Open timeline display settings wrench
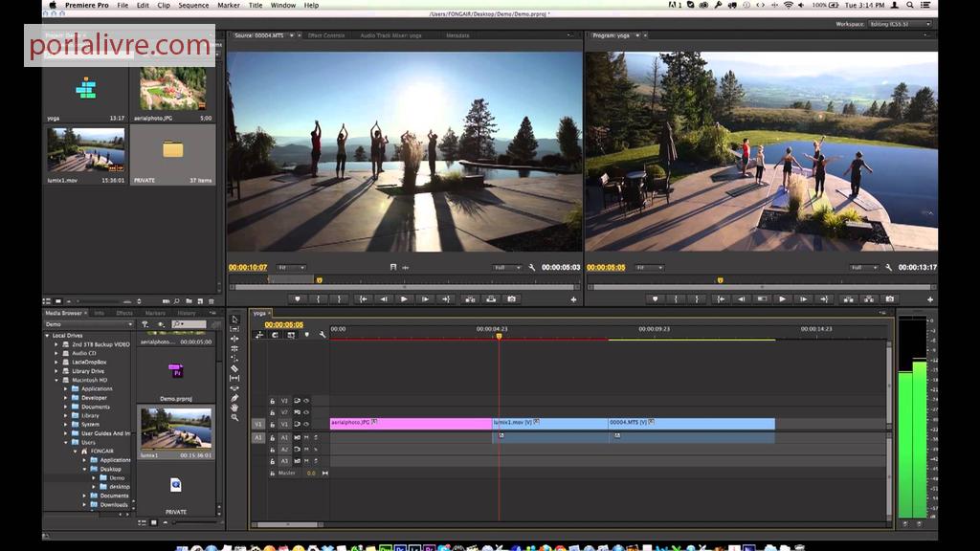980x551 pixels. (323, 336)
